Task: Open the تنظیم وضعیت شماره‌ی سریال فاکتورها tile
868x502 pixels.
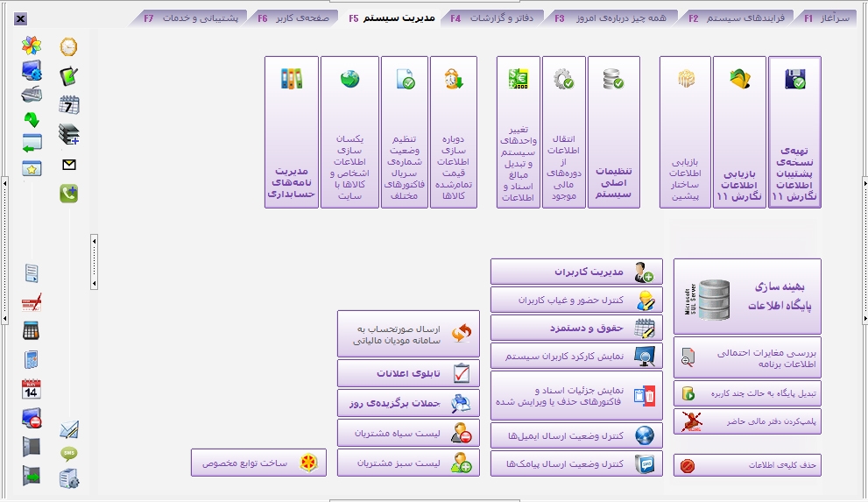Action: [405, 132]
